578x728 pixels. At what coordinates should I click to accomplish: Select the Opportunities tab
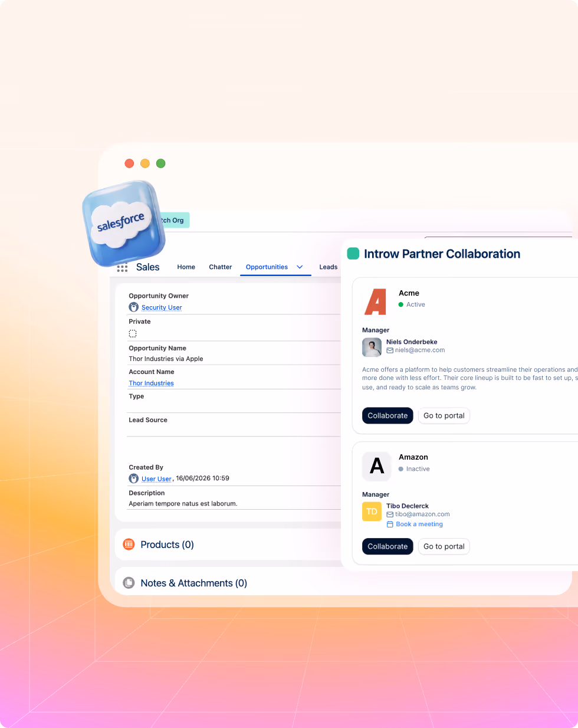point(267,267)
